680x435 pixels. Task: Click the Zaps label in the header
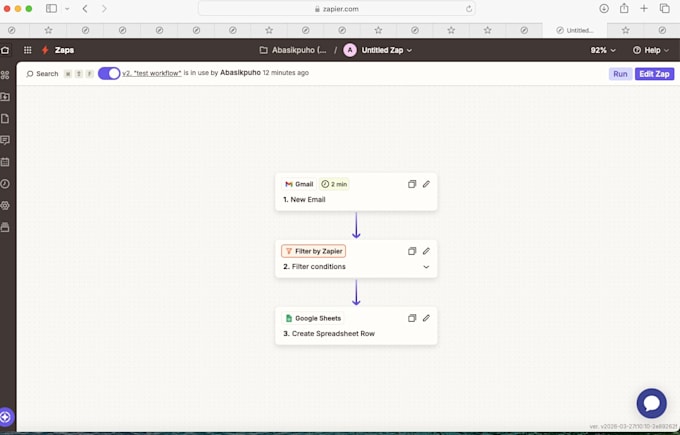pyautogui.click(x=64, y=50)
